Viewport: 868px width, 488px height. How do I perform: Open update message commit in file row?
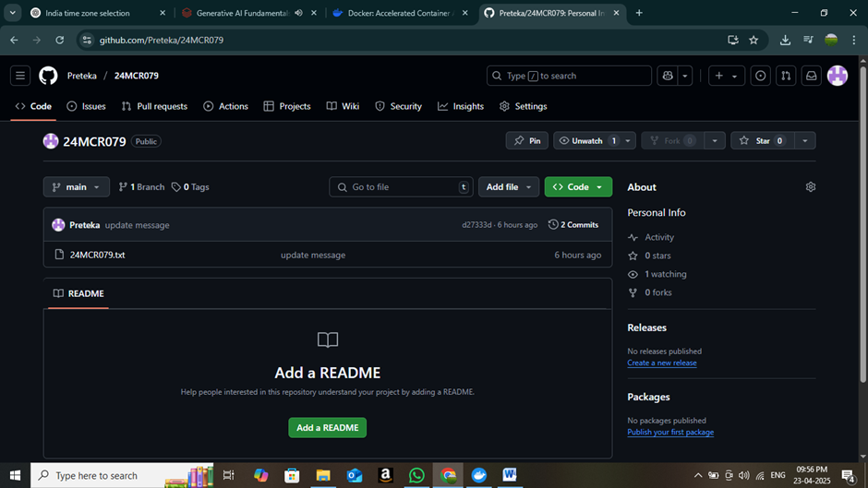click(x=313, y=255)
